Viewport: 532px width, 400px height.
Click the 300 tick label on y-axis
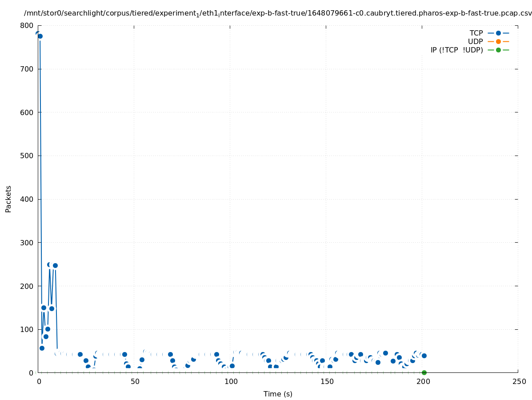point(28,243)
